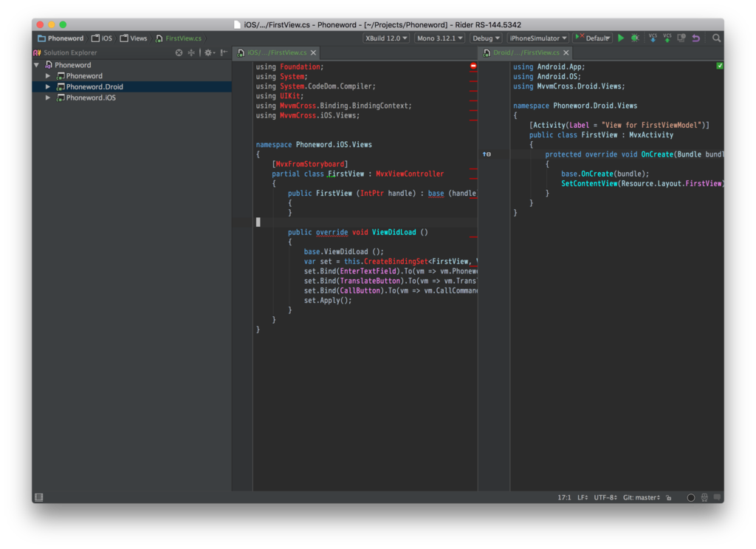Collapse the Phoneword solution root node
756x549 pixels.
tap(37, 64)
